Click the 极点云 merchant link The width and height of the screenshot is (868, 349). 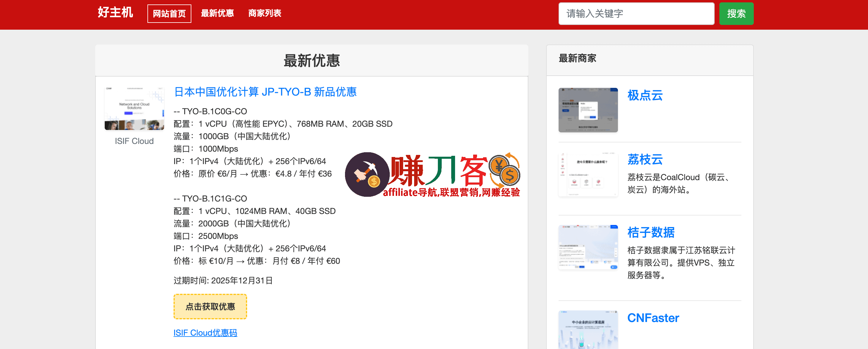coord(645,96)
